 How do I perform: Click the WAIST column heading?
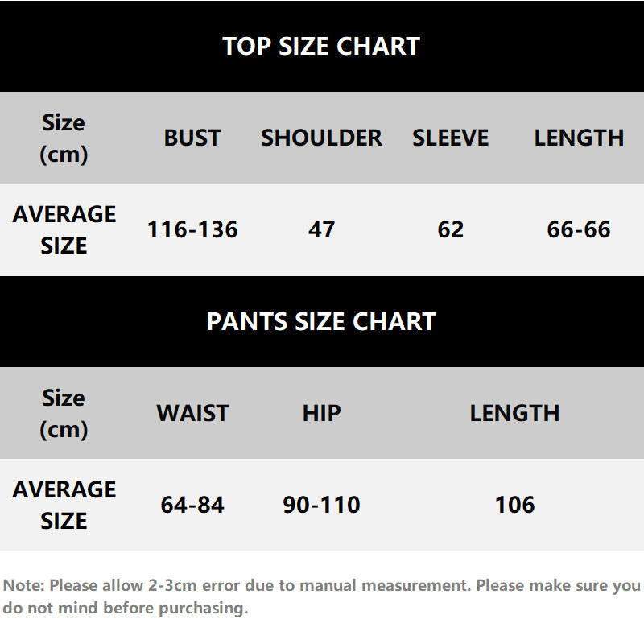pyautogui.click(x=192, y=413)
